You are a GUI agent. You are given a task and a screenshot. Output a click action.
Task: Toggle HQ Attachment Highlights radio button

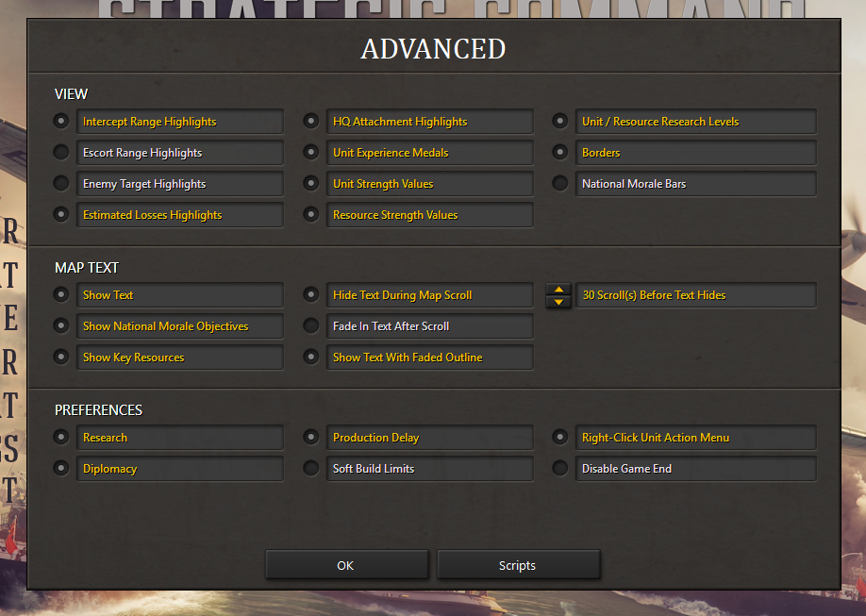coord(311,121)
